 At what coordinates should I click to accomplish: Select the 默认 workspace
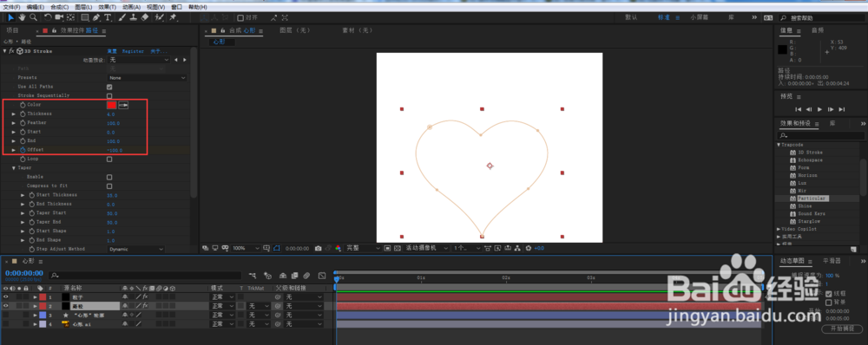click(631, 17)
